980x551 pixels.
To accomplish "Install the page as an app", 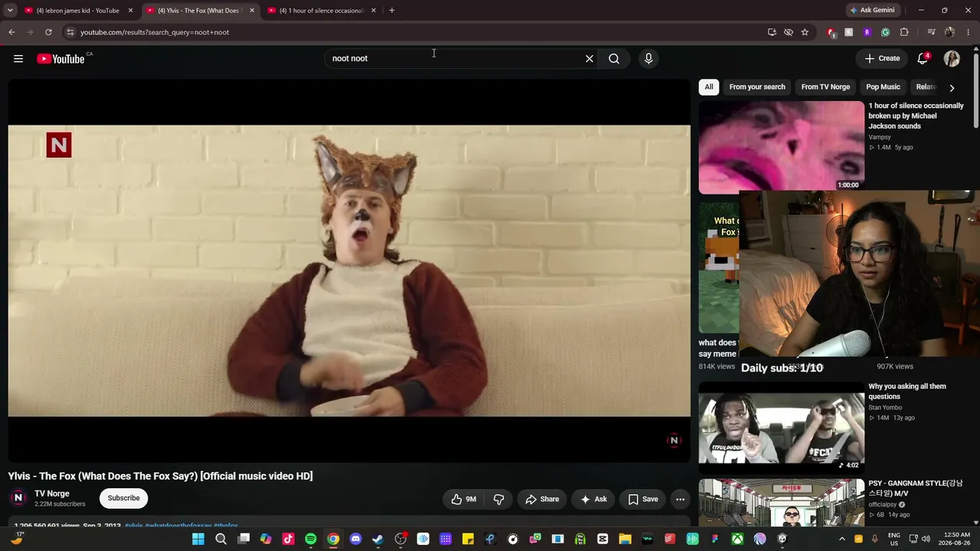I will pyautogui.click(x=772, y=32).
